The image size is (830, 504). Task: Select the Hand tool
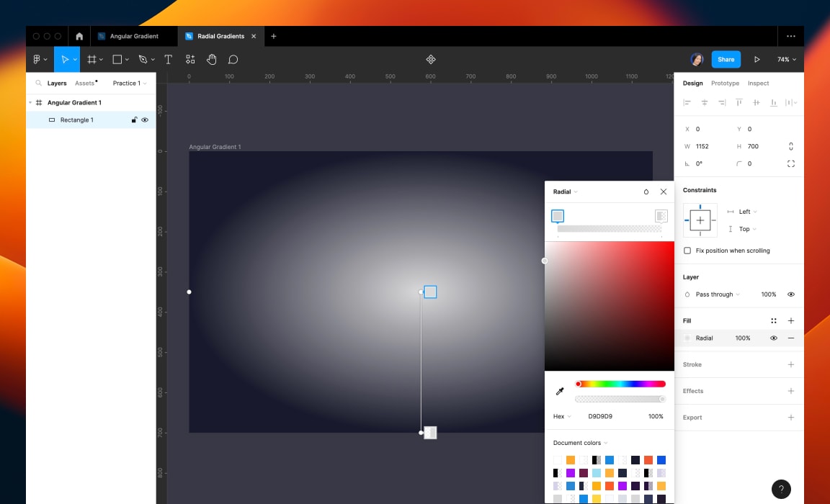pyautogui.click(x=211, y=59)
